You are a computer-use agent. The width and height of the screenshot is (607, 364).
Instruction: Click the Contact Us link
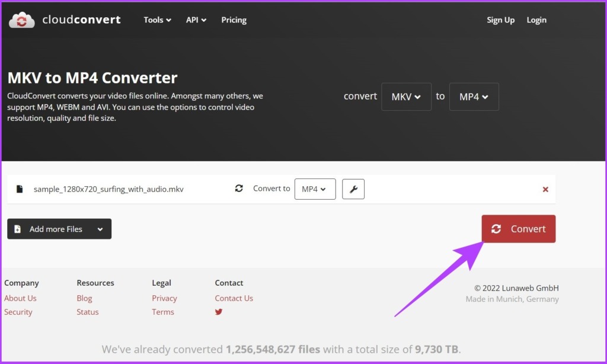click(x=234, y=298)
